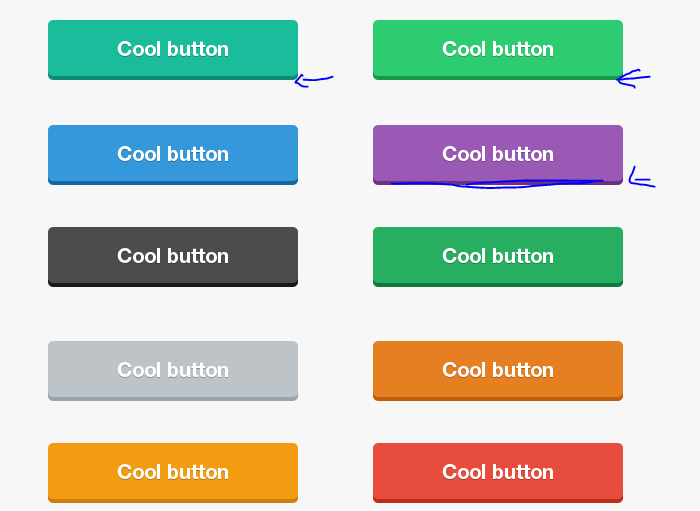
Task: Click the blue hand-drawn arrow beside teal button
Action: point(313,79)
